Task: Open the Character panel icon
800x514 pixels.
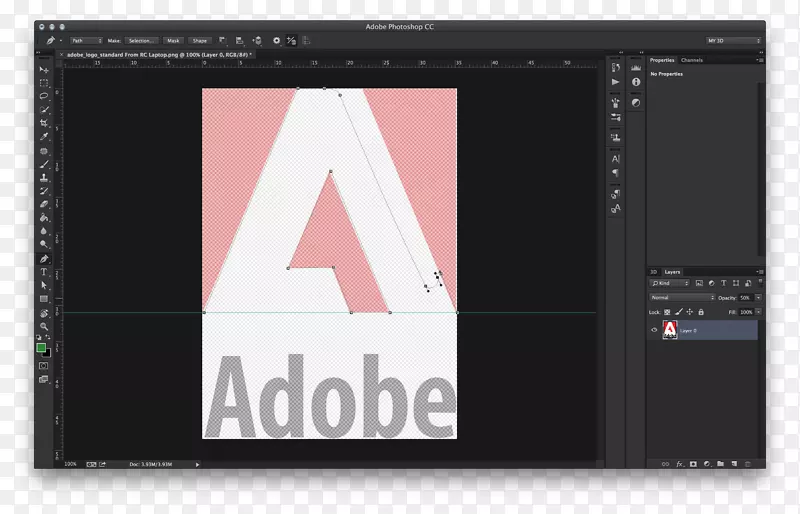Action: coord(615,159)
